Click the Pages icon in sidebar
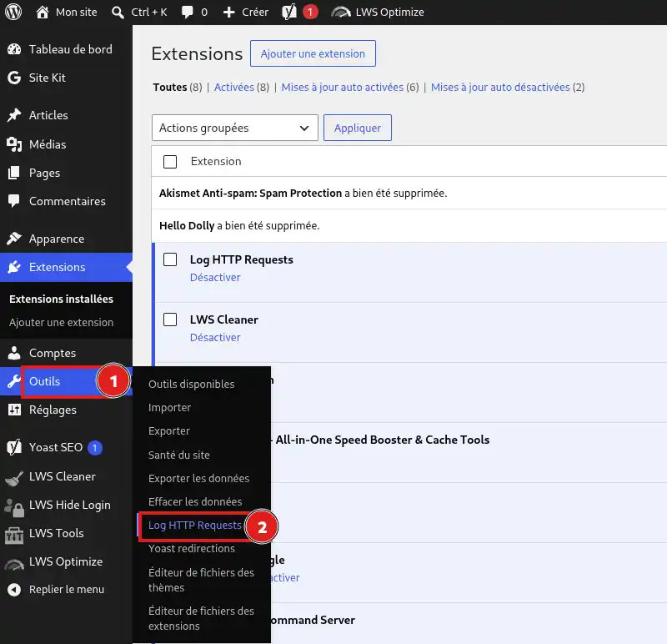 pyautogui.click(x=14, y=173)
